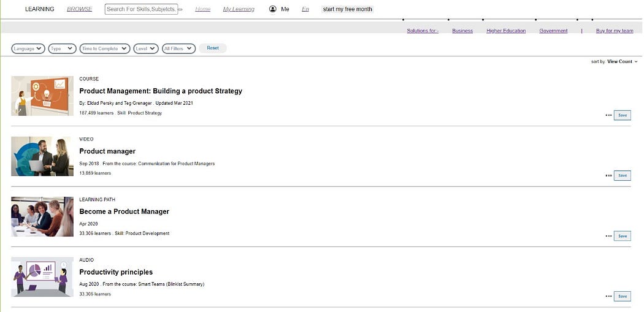
Task: Open the Time to Complete filter
Action: 105,48
